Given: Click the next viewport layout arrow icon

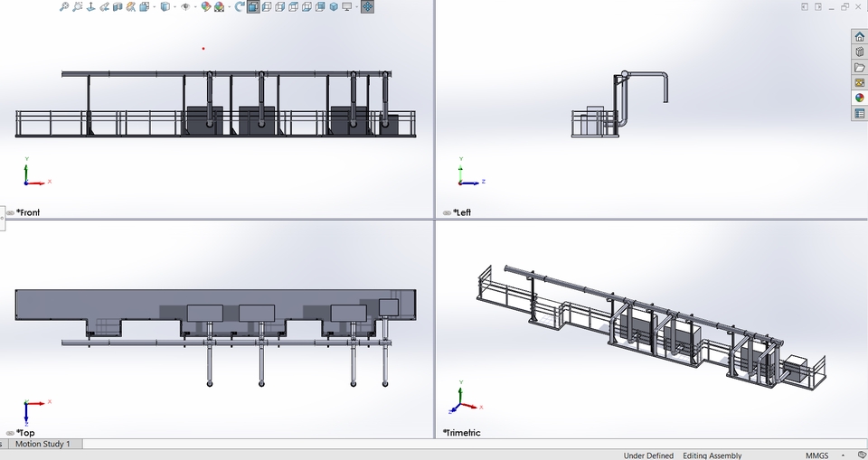Looking at the screenshot, I should [x=817, y=6].
